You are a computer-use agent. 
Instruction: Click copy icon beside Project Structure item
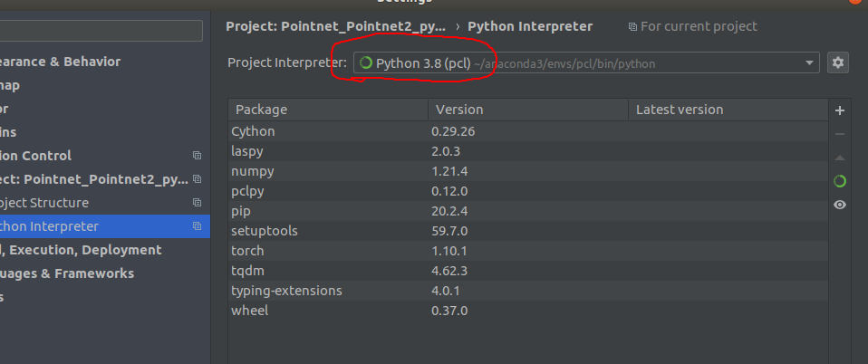point(198,203)
